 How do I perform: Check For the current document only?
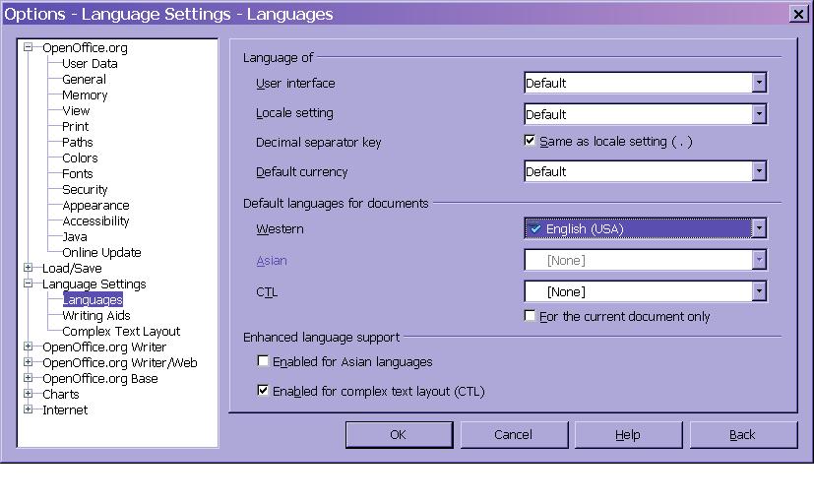531,316
